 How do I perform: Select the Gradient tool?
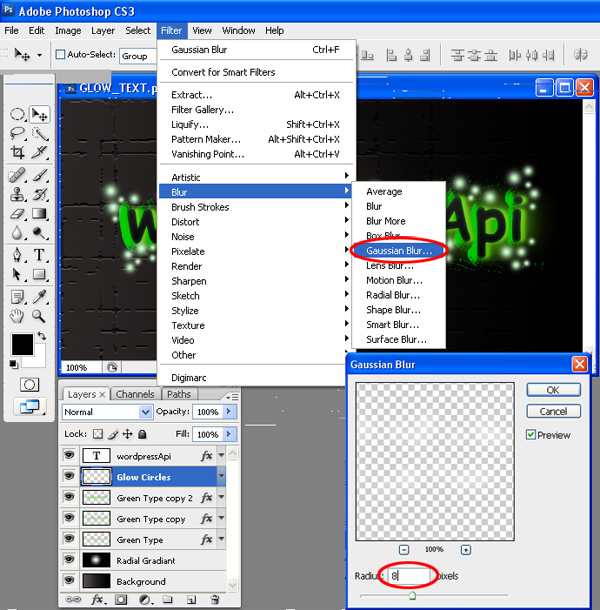tap(39, 214)
